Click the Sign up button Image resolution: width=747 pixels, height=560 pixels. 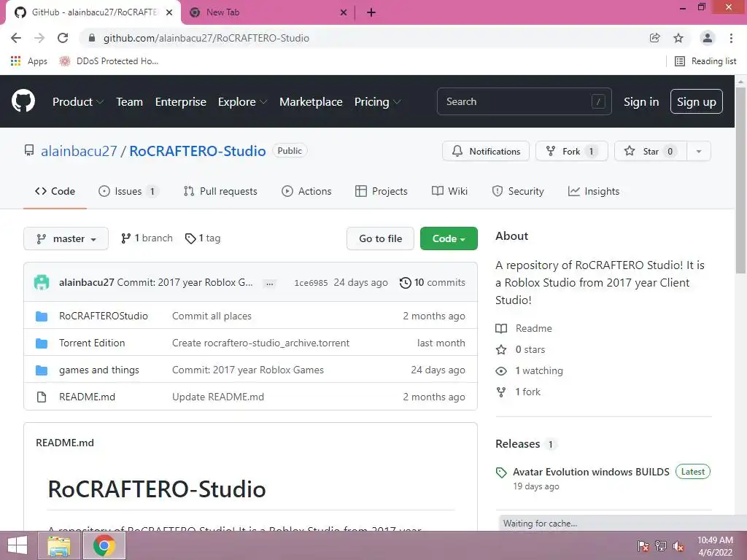pos(696,101)
